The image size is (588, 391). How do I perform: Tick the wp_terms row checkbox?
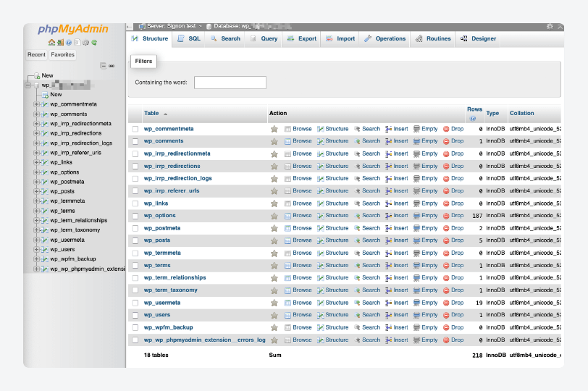tap(135, 266)
